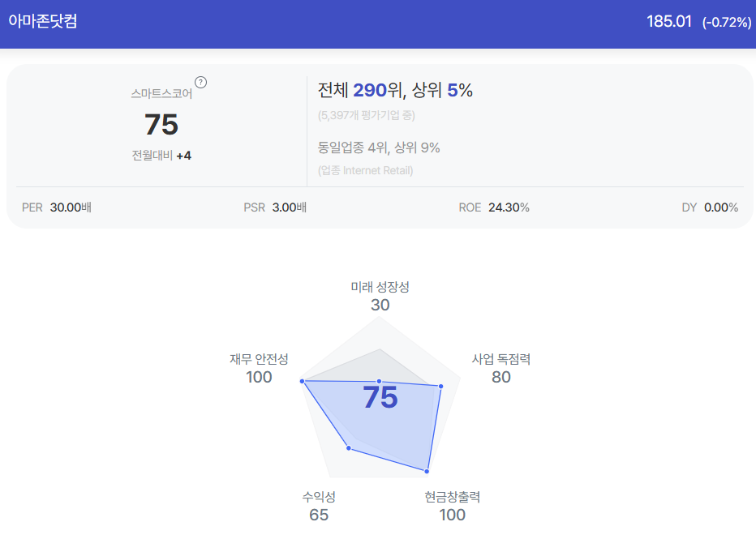Select the 현금창출력 radar label

pos(453,497)
